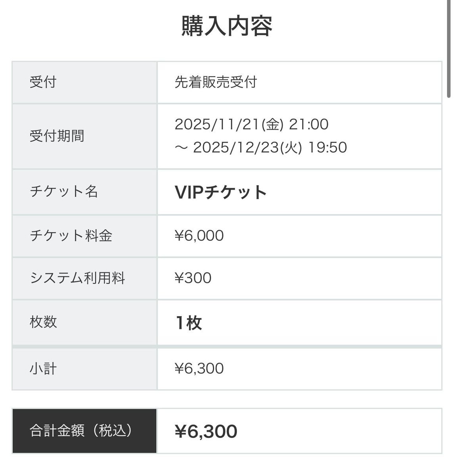This screenshot has height=476, width=454.
Task: Click the 1枚 quantity value
Action: (189, 323)
